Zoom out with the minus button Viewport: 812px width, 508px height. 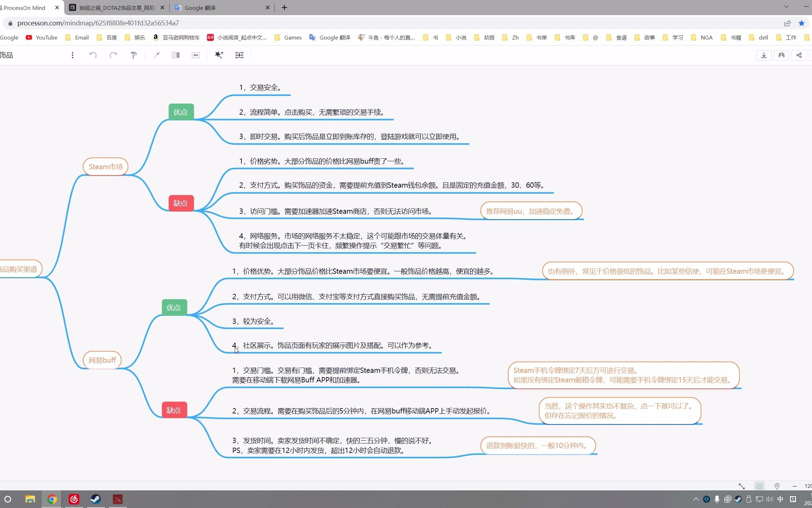click(794, 486)
